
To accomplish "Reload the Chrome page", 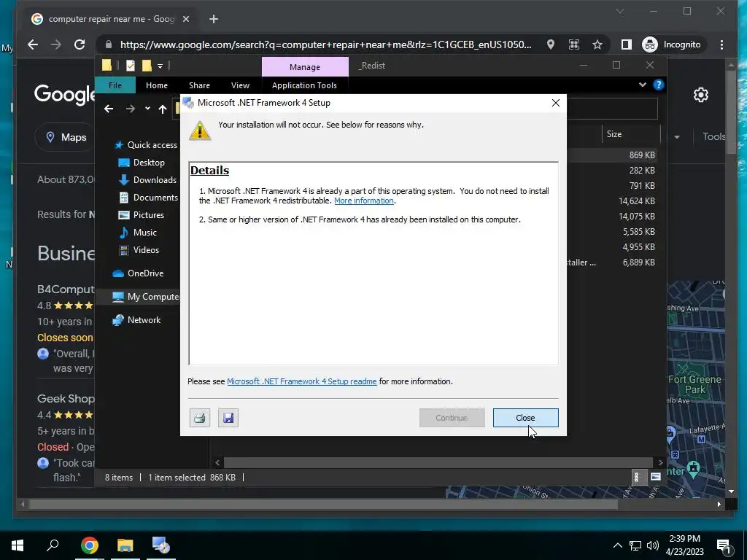I will tap(80, 44).
